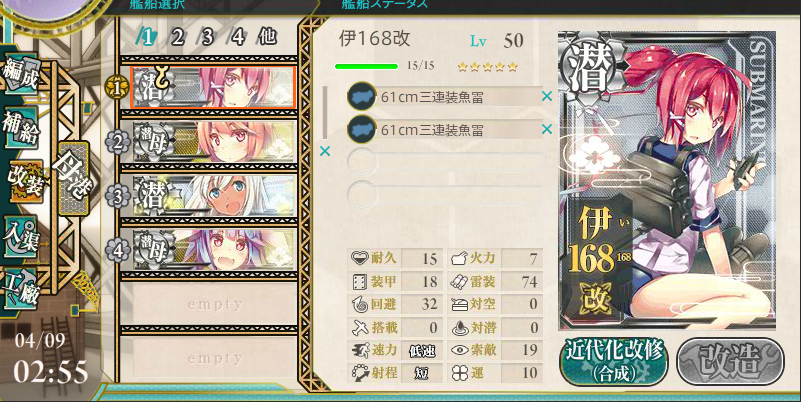Click the second 61cm torpedo slot icon
The height and width of the screenshot is (402, 801).
[362, 130]
